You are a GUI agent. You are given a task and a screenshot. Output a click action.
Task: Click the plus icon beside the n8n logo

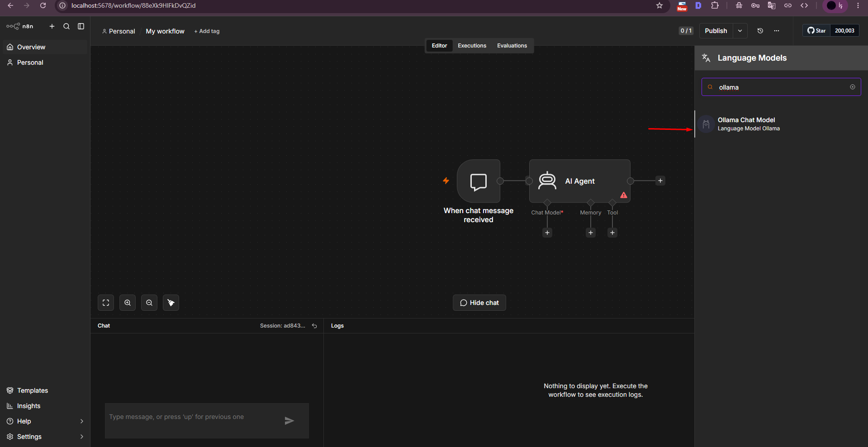52,26
